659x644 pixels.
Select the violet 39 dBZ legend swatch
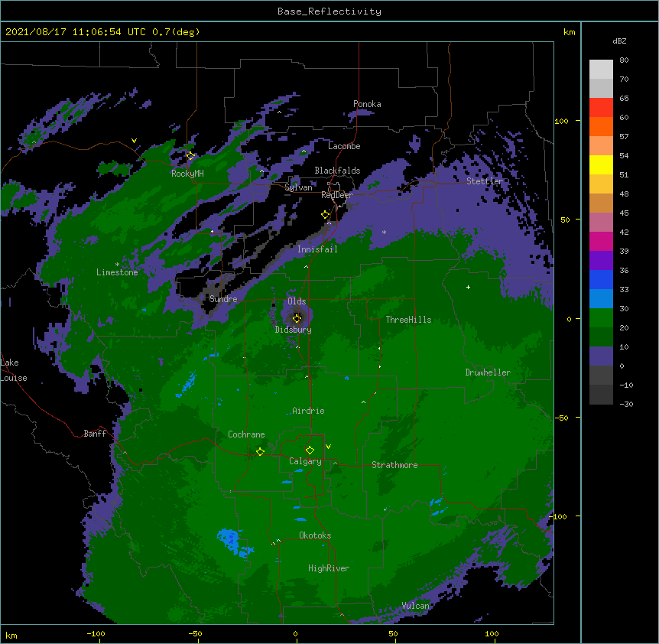[x=601, y=261]
